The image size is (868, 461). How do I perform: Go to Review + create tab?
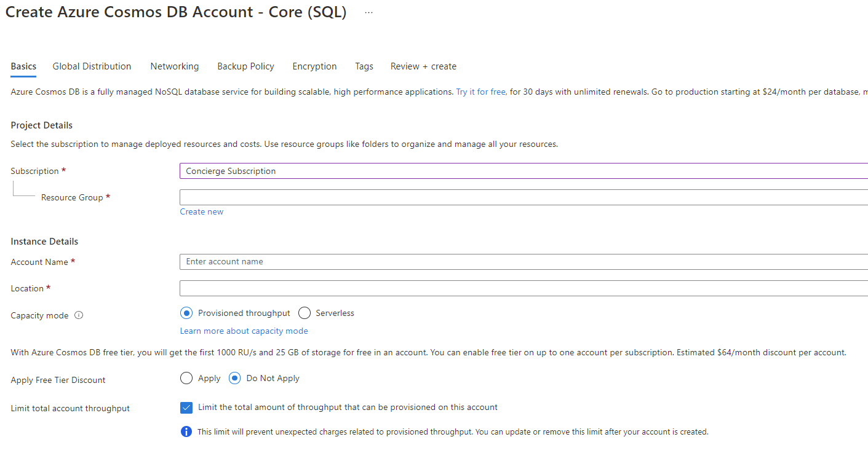coord(423,66)
